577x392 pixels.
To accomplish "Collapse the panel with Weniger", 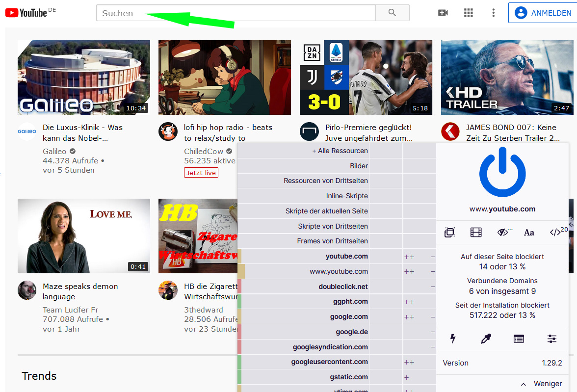I will pos(541,384).
